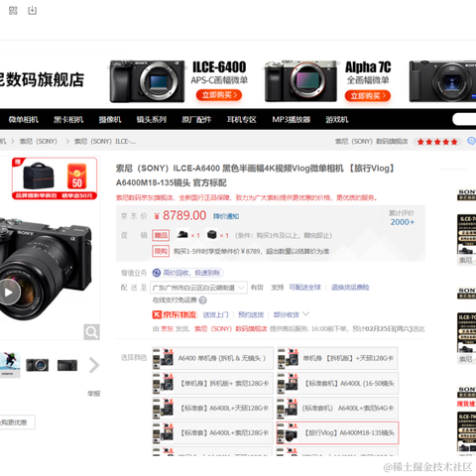Select option A6400 单机身 (拆机 & 无镜头)

pos(213,358)
